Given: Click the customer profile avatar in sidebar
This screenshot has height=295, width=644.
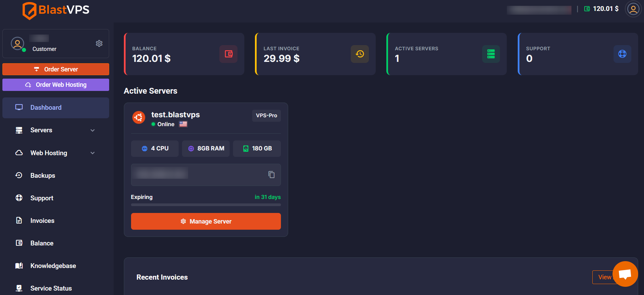Looking at the screenshot, I should click(x=17, y=43).
